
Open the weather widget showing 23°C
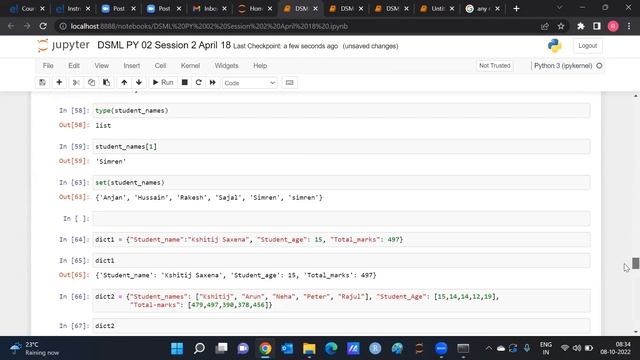coord(35,348)
